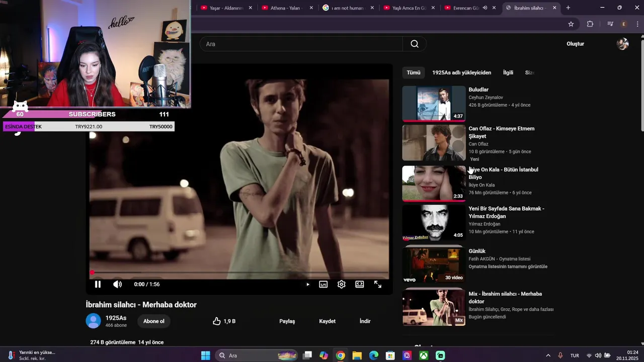Select the 'İlgili' filter chip
This screenshot has height=362, width=644.
[x=508, y=73]
